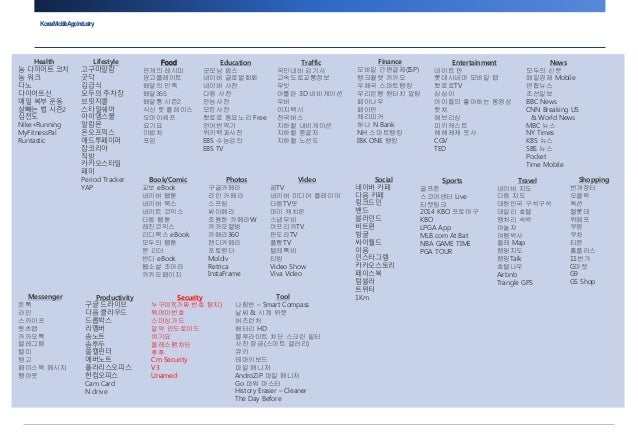Screen dimensions: 638x442
Task: Click the "Productivity" category heading
Action: tap(114, 298)
